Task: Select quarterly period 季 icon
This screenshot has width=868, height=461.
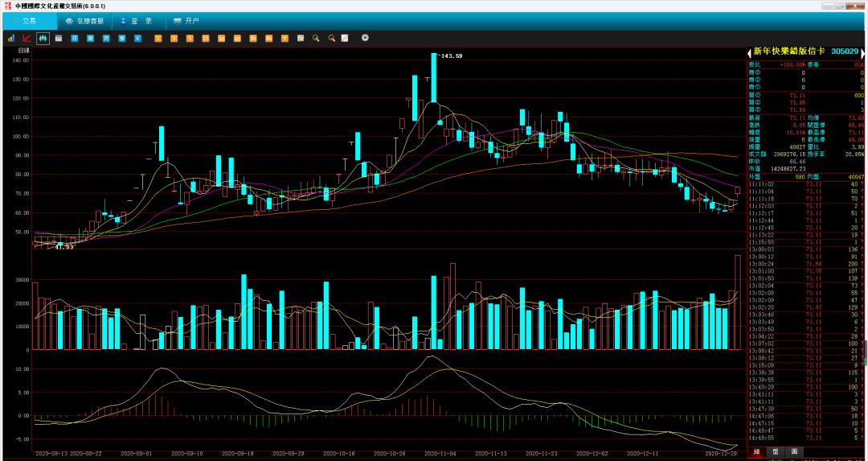Action: [122, 39]
